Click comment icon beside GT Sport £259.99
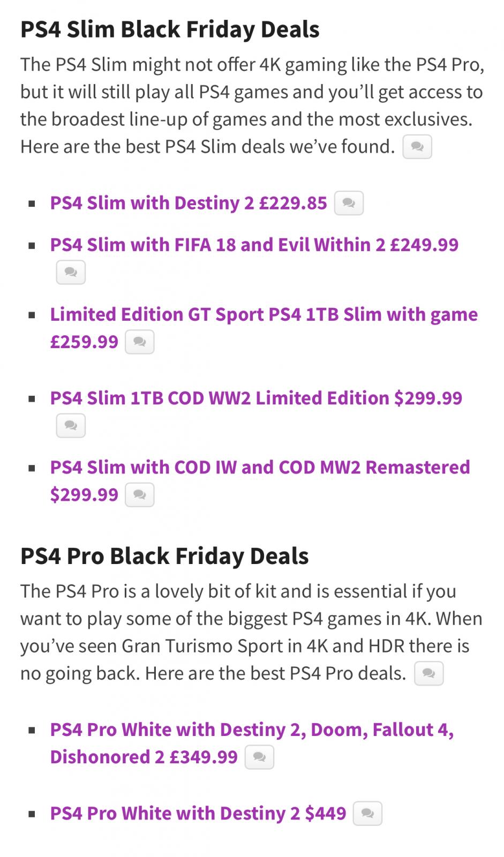This screenshot has height=857, width=504. pyautogui.click(x=140, y=342)
